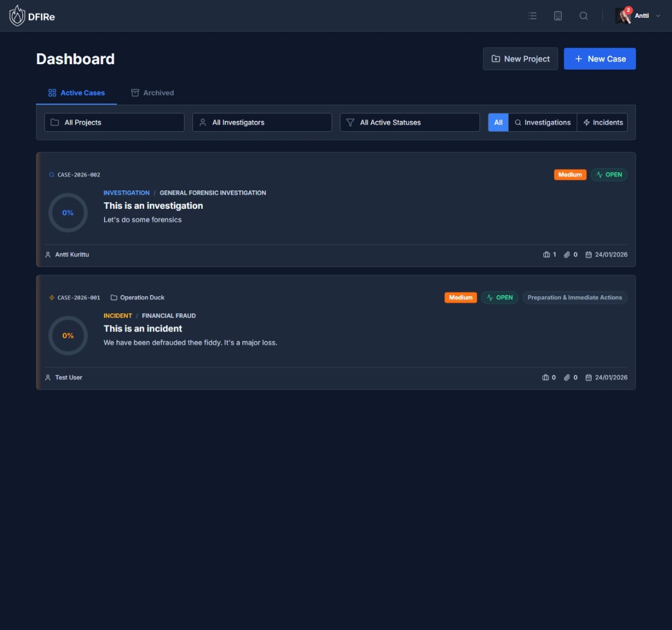Open the All Investigators dropdown

click(x=262, y=122)
